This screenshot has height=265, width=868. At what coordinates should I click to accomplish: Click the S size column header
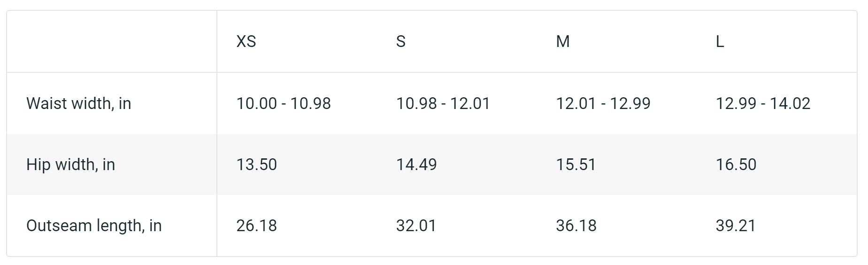tap(400, 41)
